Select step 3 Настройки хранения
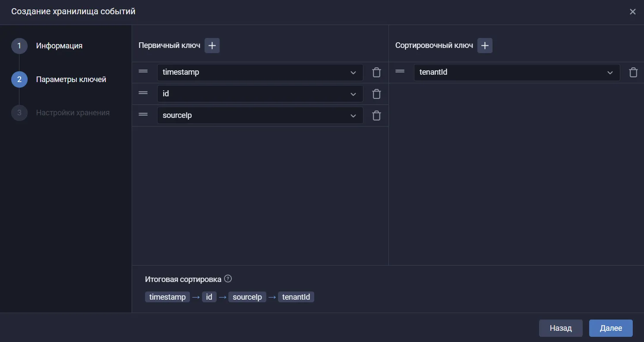This screenshot has width=644, height=342. (x=60, y=113)
